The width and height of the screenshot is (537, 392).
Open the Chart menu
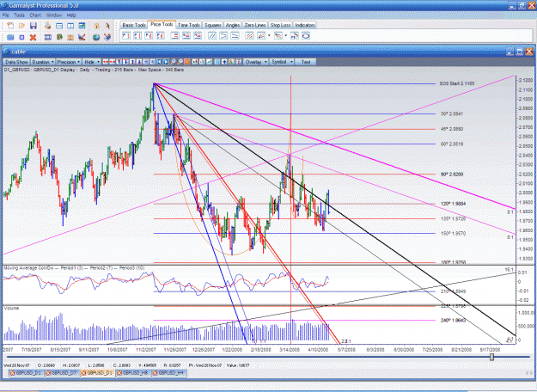(35, 15)
